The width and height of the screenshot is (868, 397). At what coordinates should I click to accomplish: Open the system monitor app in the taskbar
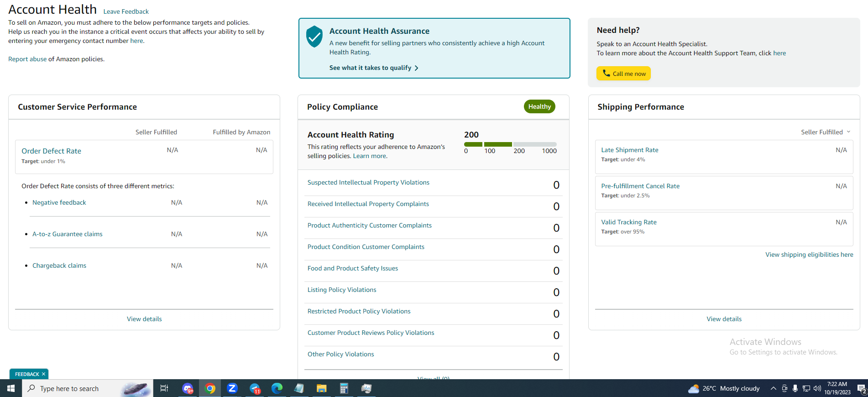(366, 388)
